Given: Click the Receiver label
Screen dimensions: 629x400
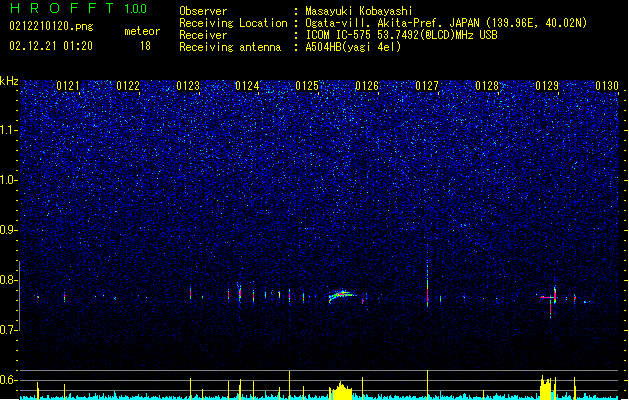Looking at the screenshot, I should (x=203, y=35).
